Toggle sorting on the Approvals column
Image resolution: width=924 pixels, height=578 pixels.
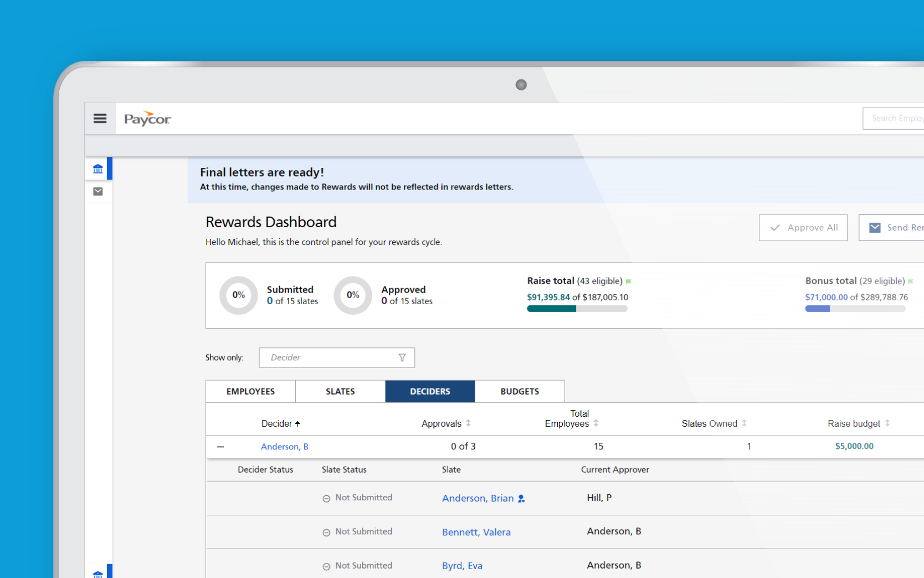point(468,423)
